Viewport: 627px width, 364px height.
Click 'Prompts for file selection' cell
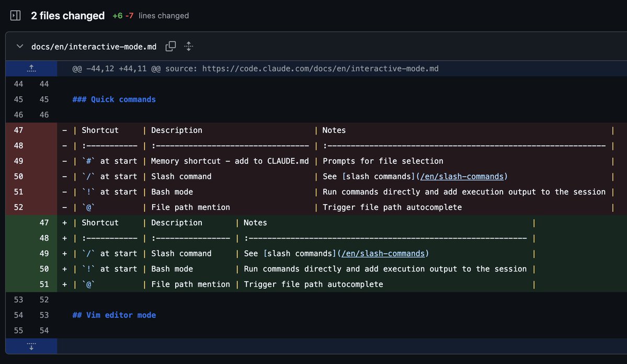coord(383,161)
